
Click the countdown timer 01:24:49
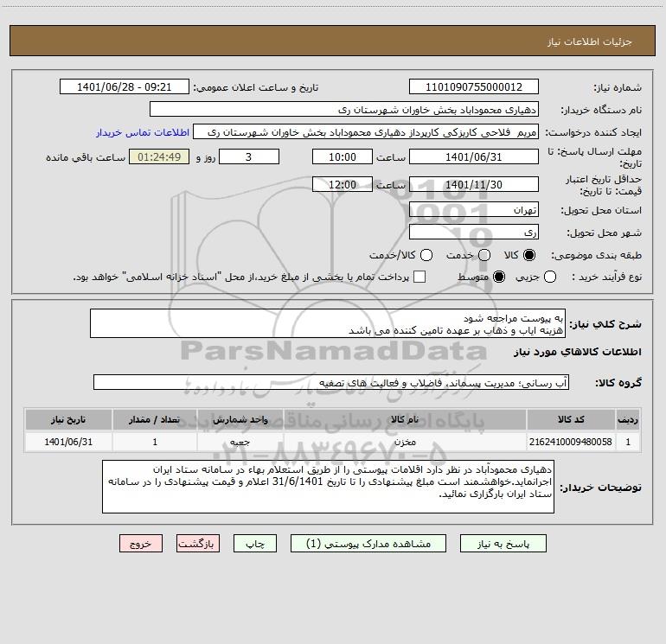[x=159, y=157]
